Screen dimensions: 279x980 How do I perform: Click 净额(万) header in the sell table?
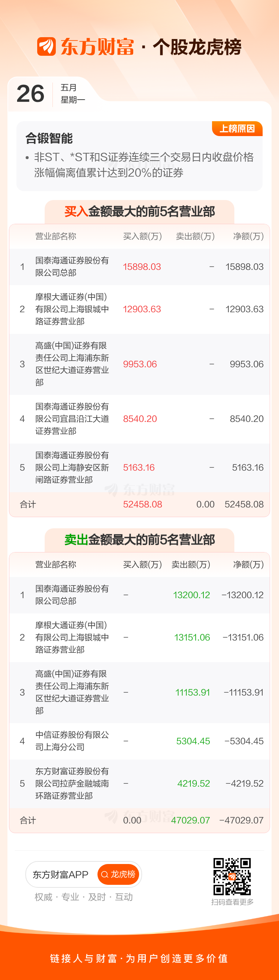point(248,564)
